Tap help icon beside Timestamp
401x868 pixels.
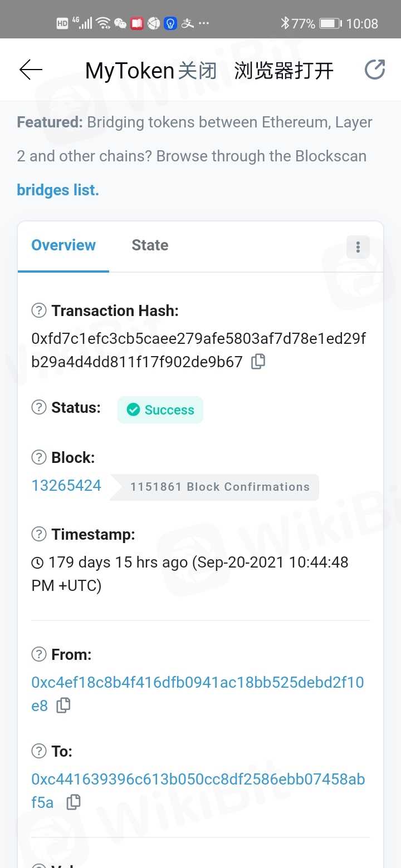tap(39, 534)
